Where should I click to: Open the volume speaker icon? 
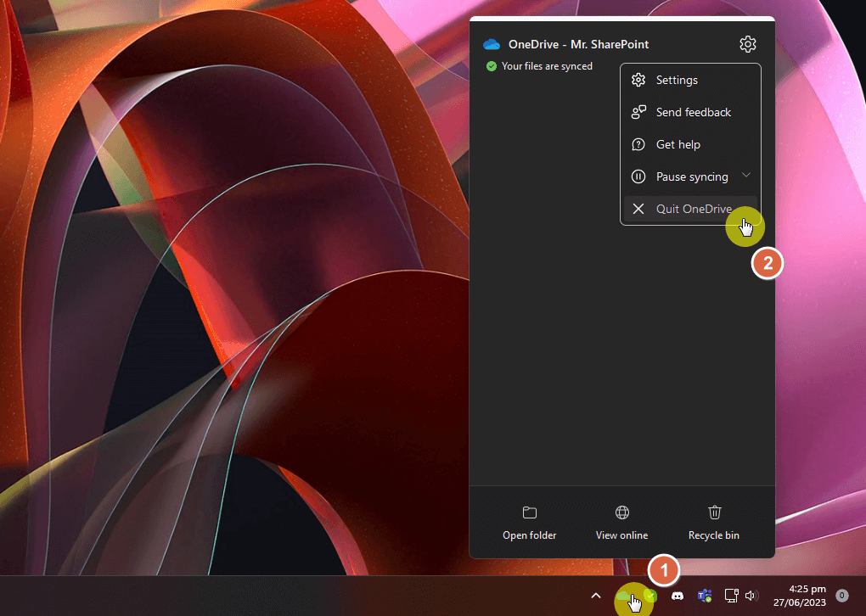[751, 596]
